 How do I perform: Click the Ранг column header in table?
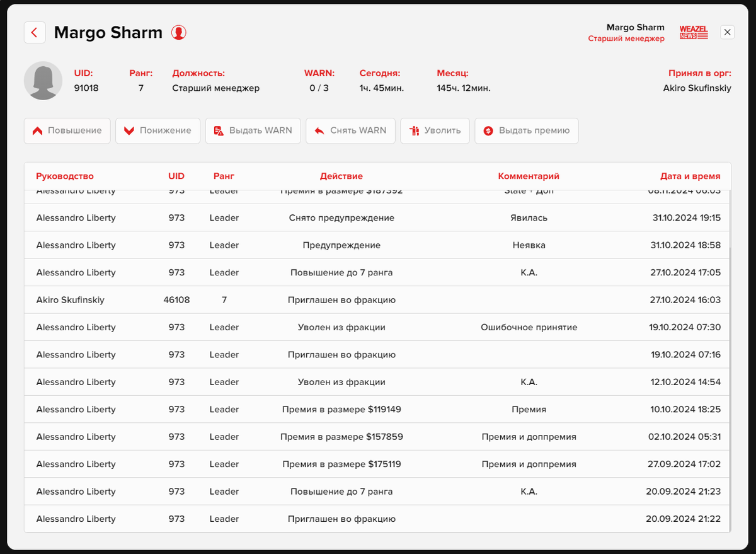point(224,176)
